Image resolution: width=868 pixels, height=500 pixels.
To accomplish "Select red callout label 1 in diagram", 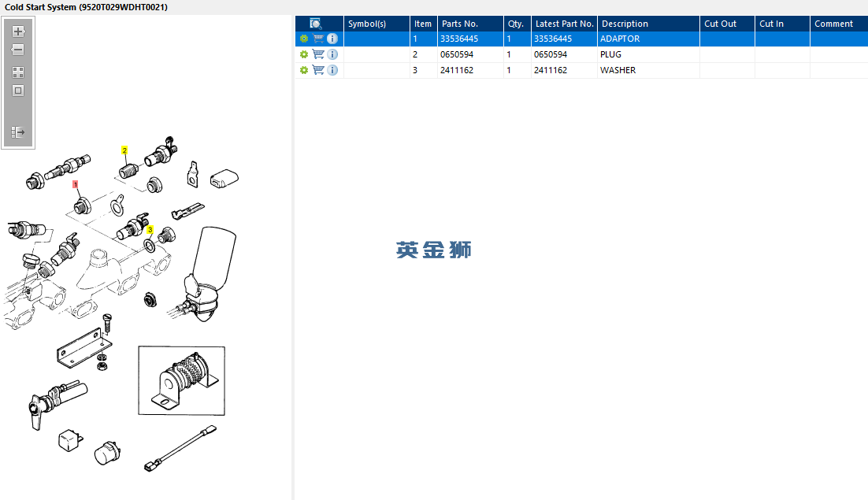I will point(76,184).
